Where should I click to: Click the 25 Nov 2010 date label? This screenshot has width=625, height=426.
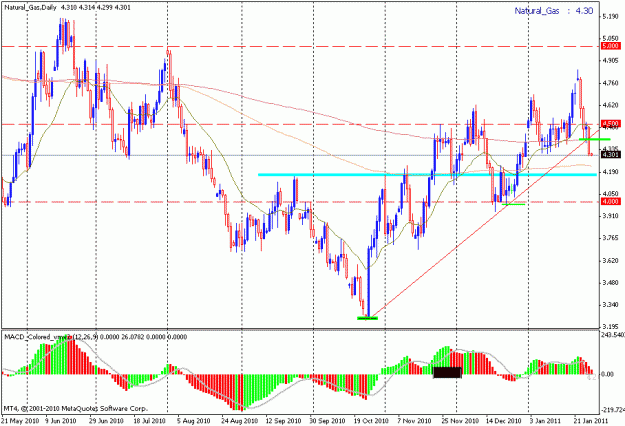click(460, 421)
